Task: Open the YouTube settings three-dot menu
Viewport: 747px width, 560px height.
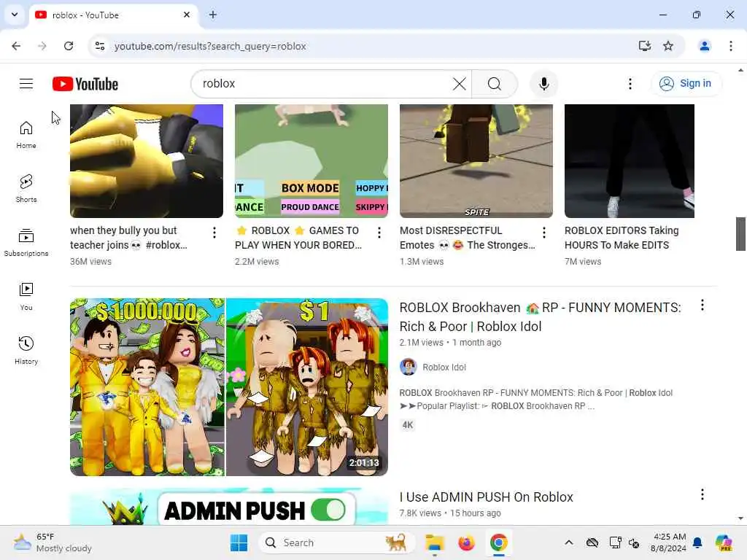Action: (x=630, y=84)
